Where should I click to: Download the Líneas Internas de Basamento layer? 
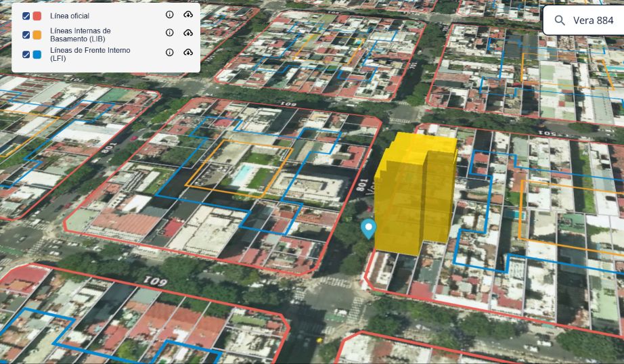(188, 32)
